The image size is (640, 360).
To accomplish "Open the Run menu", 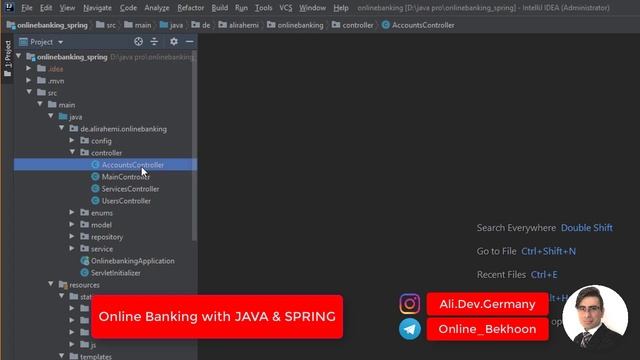I will tap(241, 8).
